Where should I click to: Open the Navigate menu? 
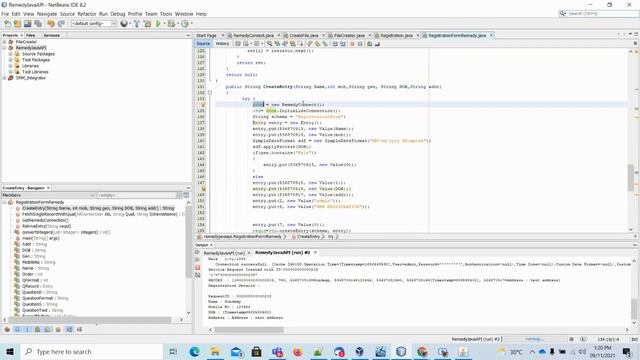coord(47,14)
